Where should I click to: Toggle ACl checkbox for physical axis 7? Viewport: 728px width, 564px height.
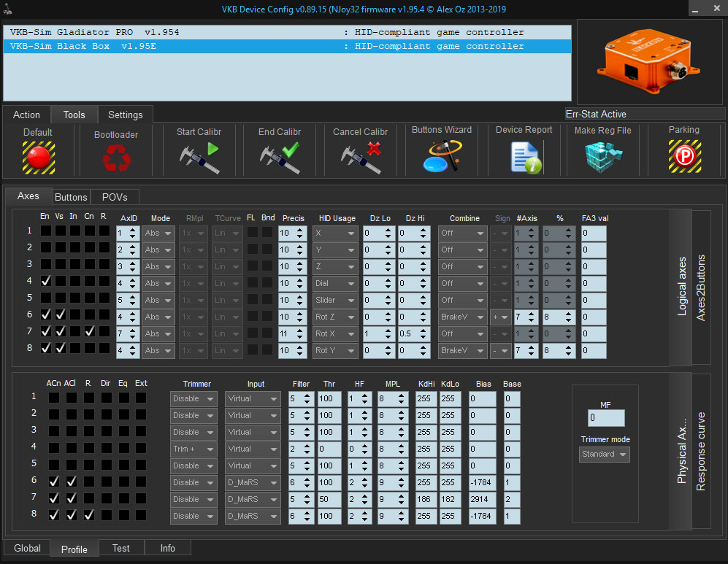[x=71, y=498]
